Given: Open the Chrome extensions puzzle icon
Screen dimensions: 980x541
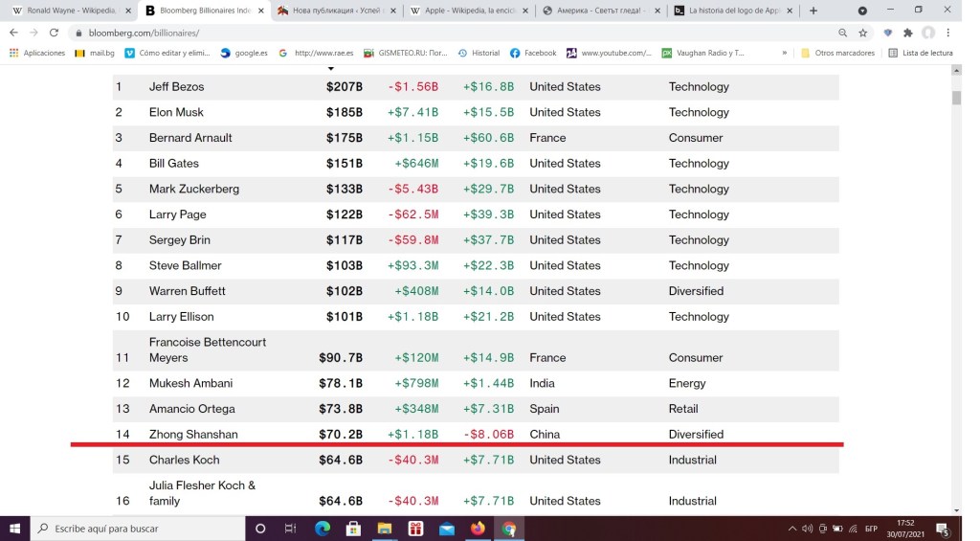Looking at the screenshot, I should pos(907,33).
